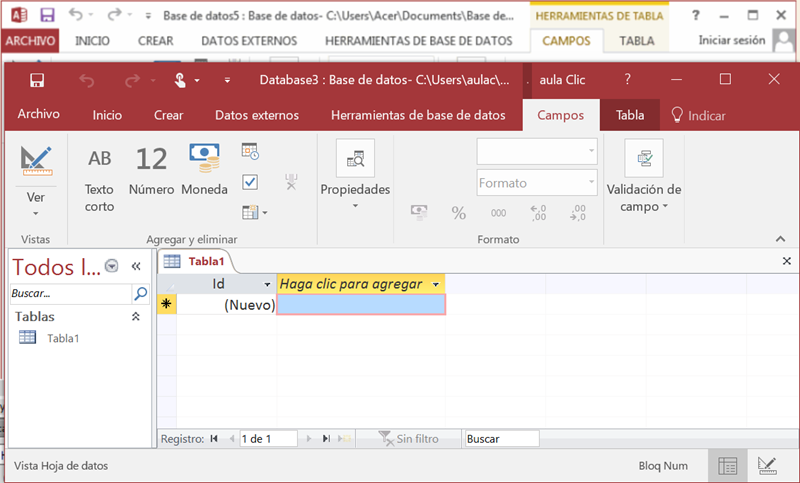Click the record Buscar search box

[501, 439]
